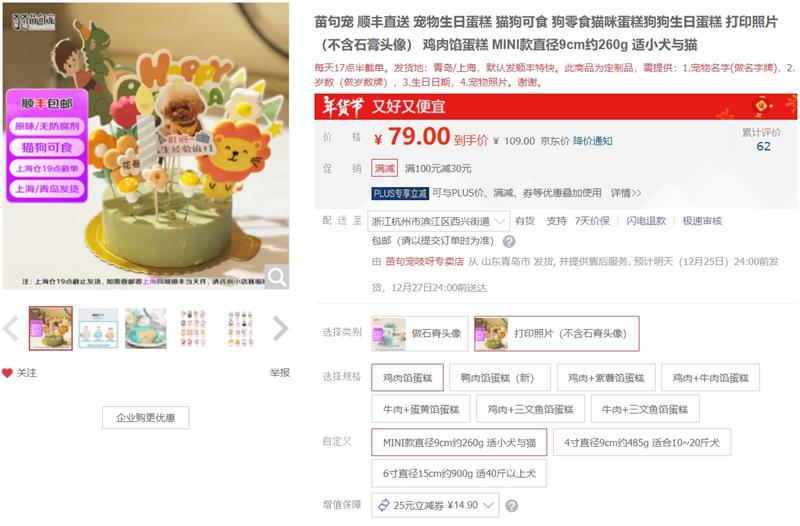The width and height of the screenshot is (800, 526).
Task: Open the delivery address dropdown 浙江杭州市滨江区
Action: coord(438,221)
